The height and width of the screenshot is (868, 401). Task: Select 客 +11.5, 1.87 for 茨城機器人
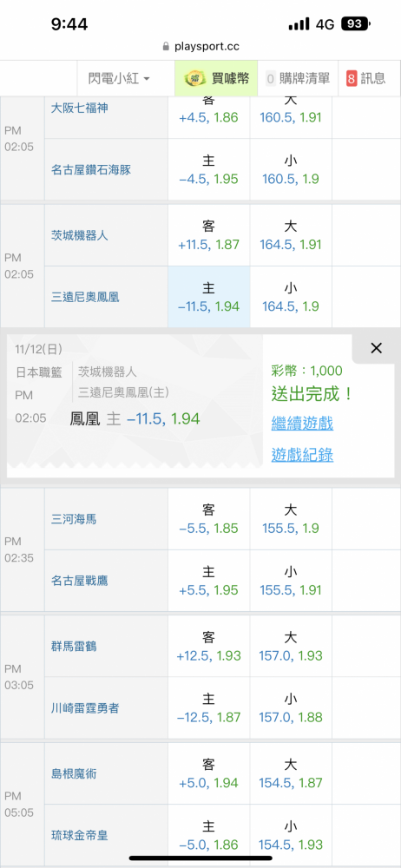209,235
